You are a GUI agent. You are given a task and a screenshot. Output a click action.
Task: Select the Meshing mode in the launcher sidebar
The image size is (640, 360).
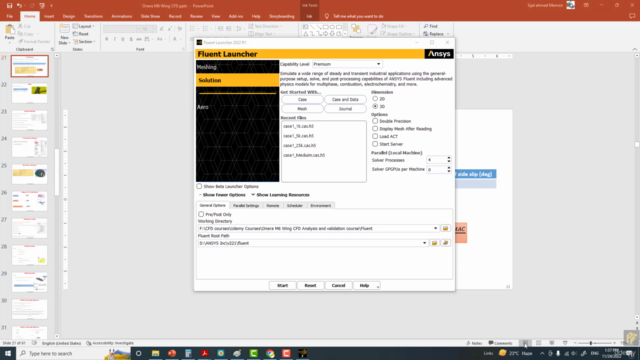point(238,67)
